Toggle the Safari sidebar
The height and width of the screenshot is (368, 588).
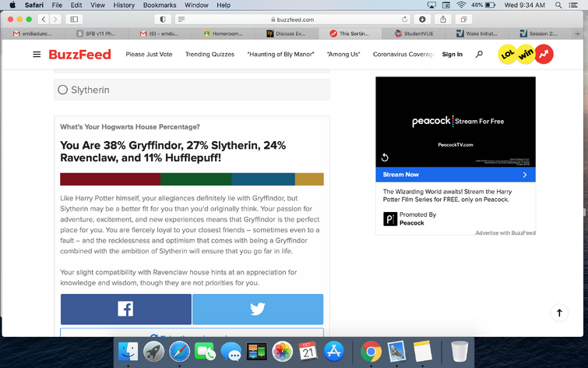74,19
